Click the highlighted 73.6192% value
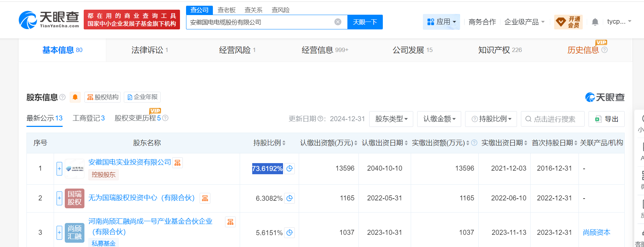Image resolution: width=644 pixels, height=247 pixels. pyautogui.click(x=268, y=168)
